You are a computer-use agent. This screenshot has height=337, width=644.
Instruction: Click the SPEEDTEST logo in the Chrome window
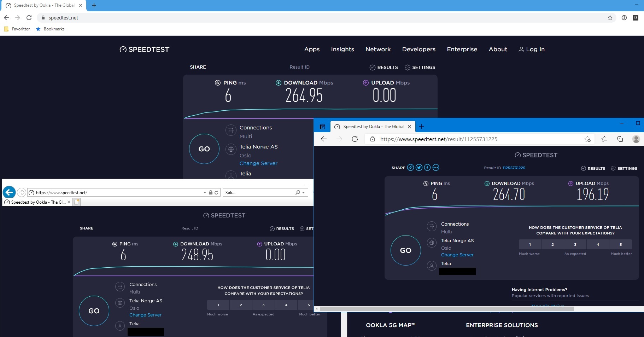coord(145,50)
